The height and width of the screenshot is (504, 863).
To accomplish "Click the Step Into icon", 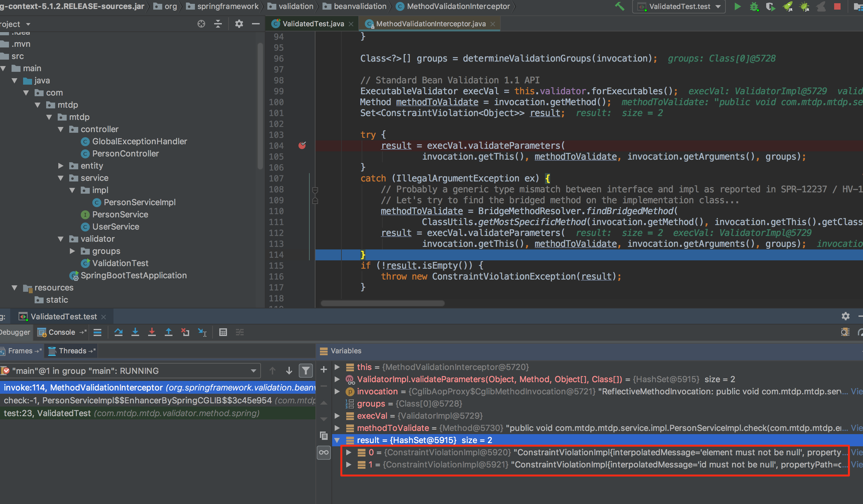I will (135, 332).
